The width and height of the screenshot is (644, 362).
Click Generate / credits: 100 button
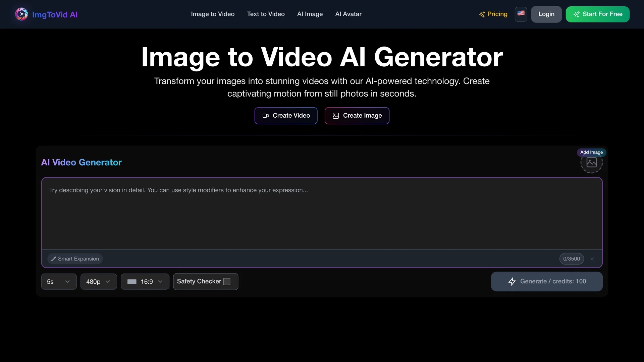coord(547,282)
